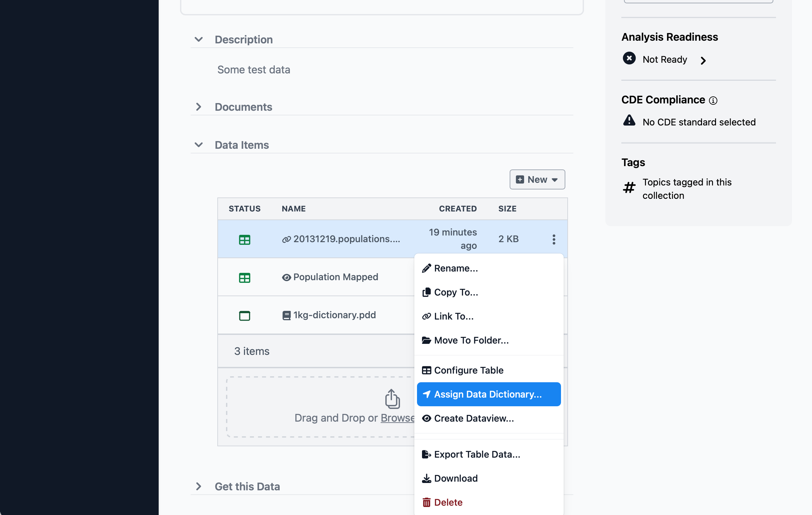
Task: Click the arrow next to Not Ready status
Action: click(703, 61)
